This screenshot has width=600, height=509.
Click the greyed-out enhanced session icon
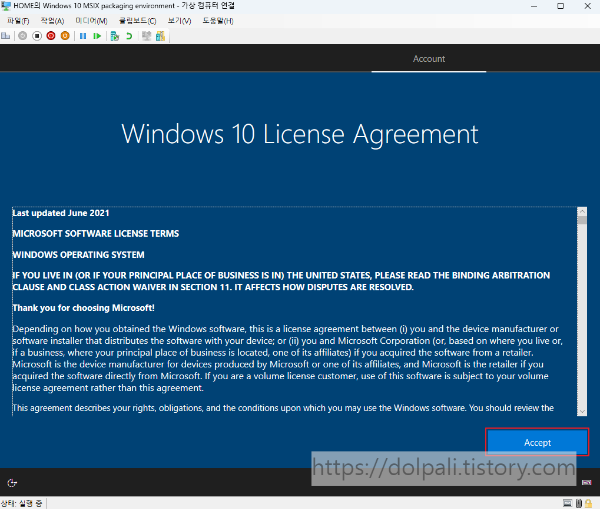(x=146, y=36)
